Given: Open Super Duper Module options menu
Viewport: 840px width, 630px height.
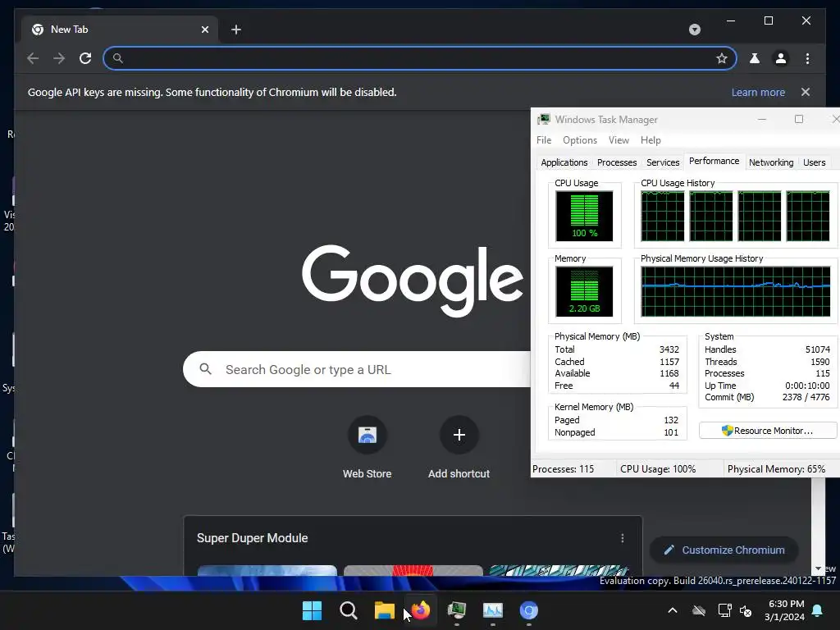Looking at the screenshot, I should pos(622,538).
